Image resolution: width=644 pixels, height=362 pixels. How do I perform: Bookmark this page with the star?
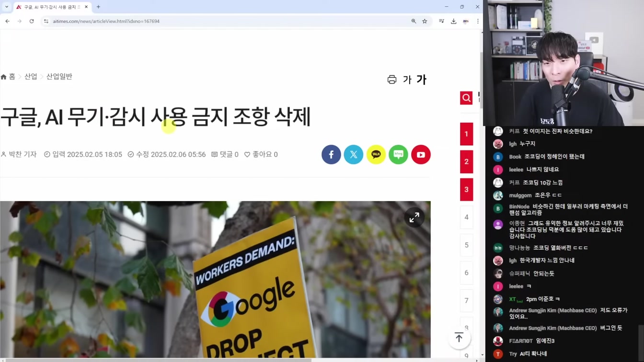[425, 21]
